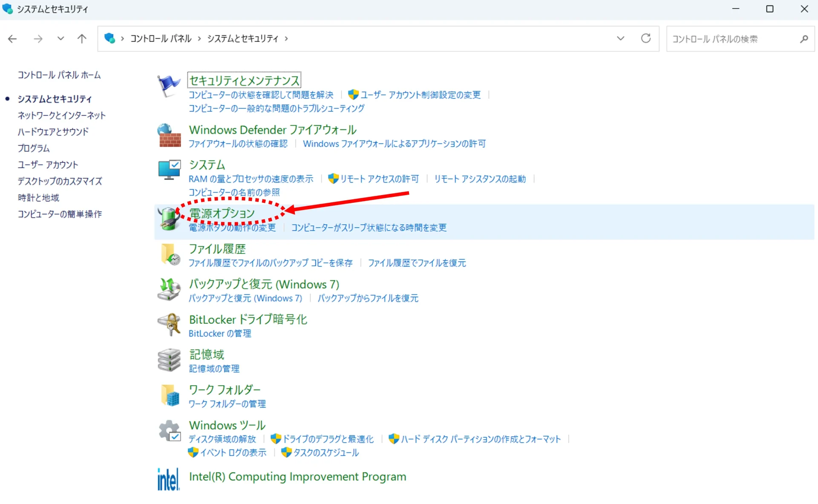Open ネットワークとインターネット in sidebar
The height and width of the screenshot is (504, 818).
pyautogui.click(x=61, y=115)
